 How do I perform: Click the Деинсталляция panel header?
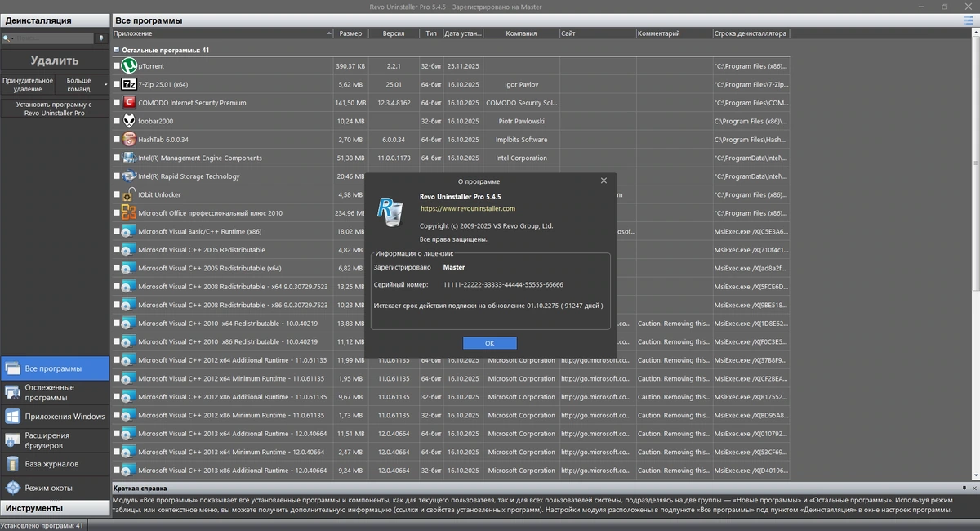point(55,20)
